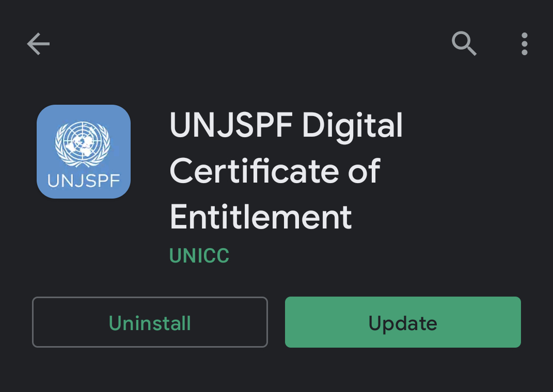This screenshot has height=392, width=553.
Task: Tap the green Update button
Action: pos(403,322)
